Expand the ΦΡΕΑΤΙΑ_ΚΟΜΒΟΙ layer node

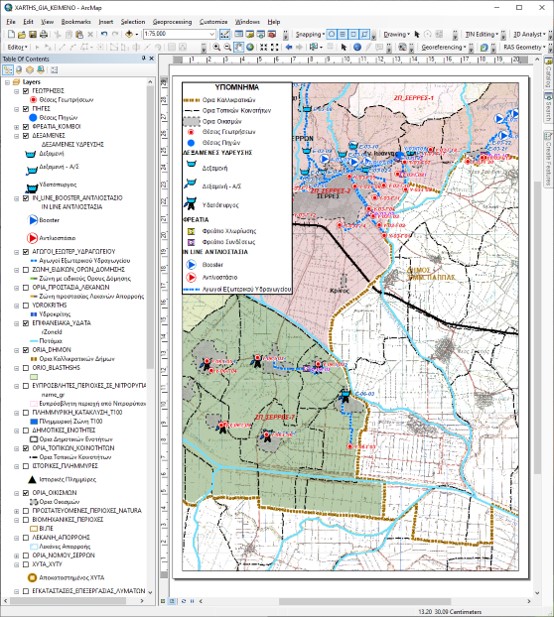point(17,127)
